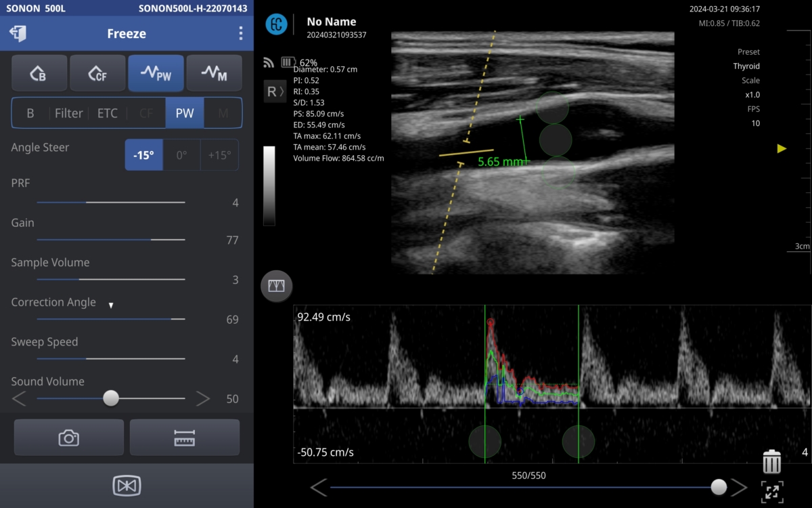Viewport: 812px width, 508px height.
Task: Click the trash can delete icon
Action: coord(771,462)
